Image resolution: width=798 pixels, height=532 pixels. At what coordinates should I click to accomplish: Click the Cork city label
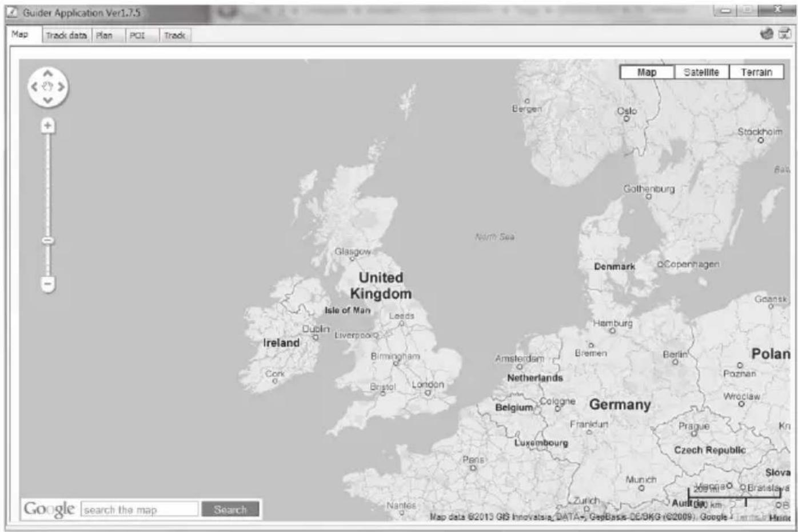[x=275, y=373]
